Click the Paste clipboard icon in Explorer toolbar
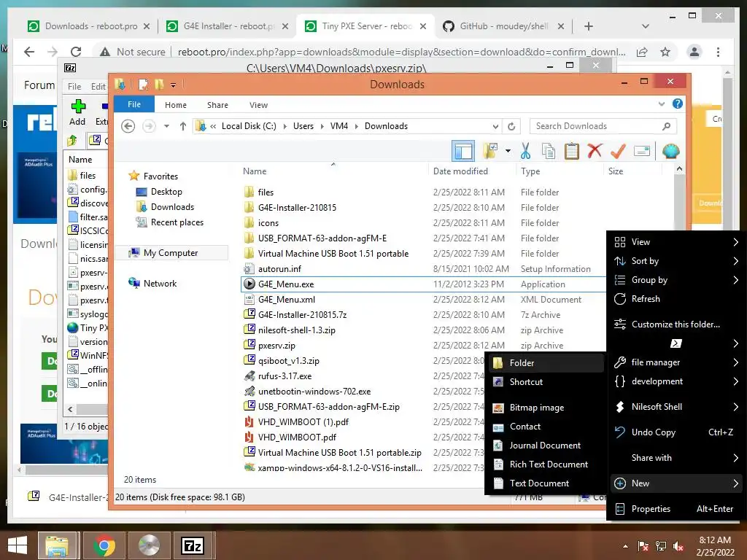The height and width of the screenshot is (560, 747). click(572, 152)
